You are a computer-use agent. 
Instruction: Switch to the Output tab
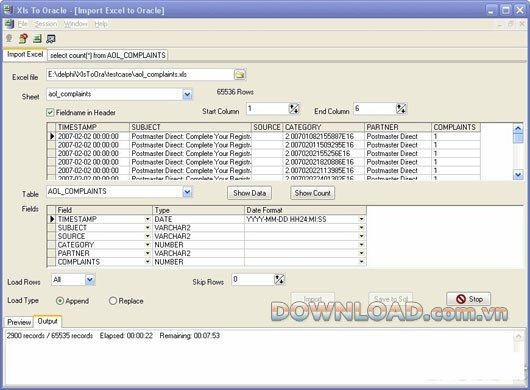click(47, 321)
